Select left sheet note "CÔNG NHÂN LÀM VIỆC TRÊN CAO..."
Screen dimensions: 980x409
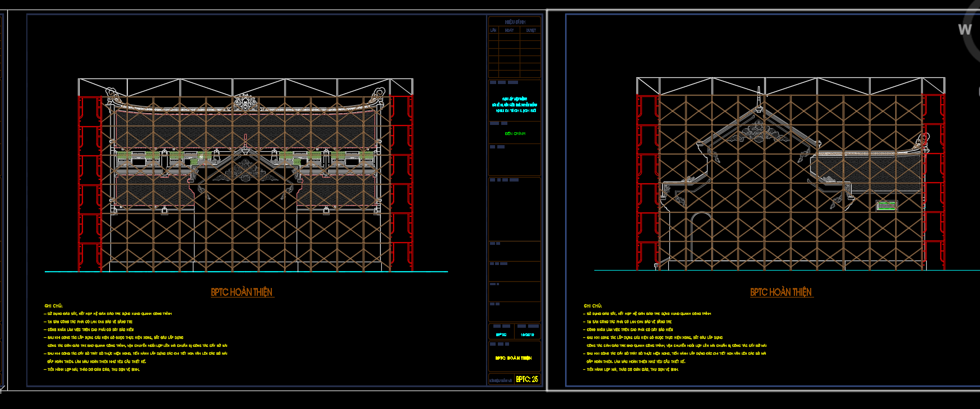pyautogui.click(x=89, y=330)
